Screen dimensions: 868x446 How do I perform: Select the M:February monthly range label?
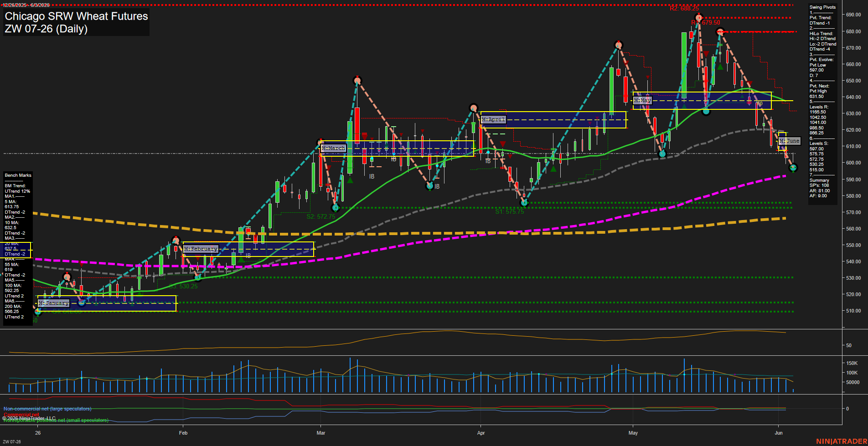coord(201,249)
